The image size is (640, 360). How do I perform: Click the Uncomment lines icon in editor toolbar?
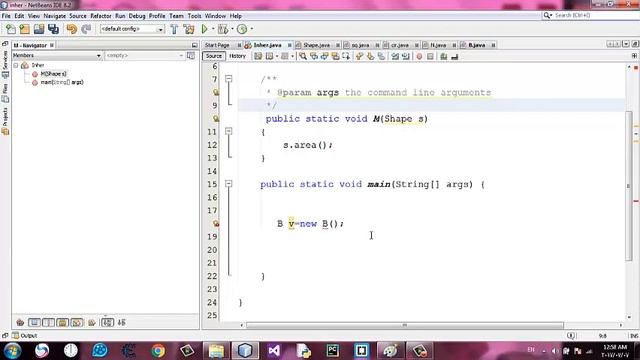pyautogui.click(x=455, y=56)
